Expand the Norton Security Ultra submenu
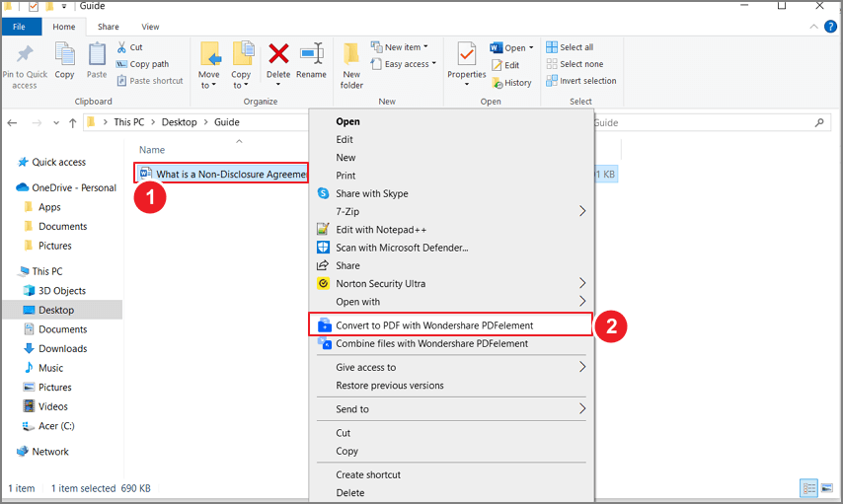This screenshot has width=843, height=504. tap(582, 283)
